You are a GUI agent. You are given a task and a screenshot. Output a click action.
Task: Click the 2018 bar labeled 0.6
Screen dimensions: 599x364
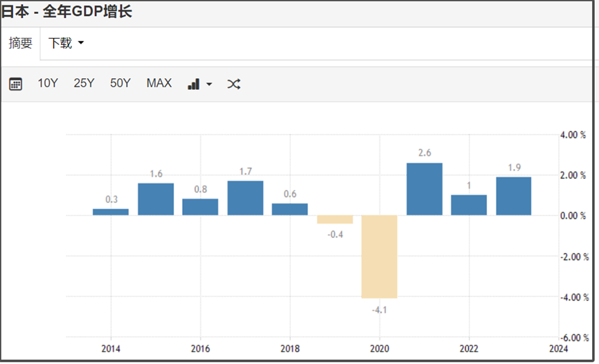[289, 209]
